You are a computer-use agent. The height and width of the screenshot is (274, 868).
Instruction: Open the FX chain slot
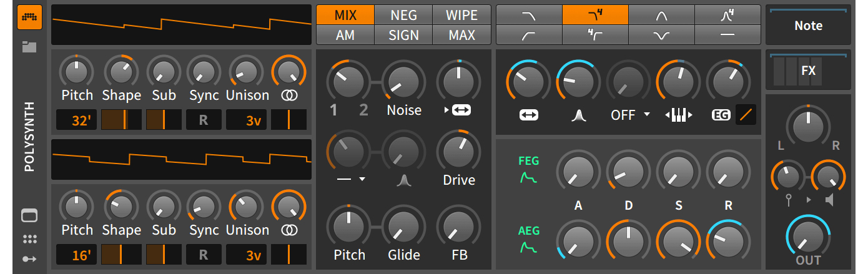(x=808, y=71)
